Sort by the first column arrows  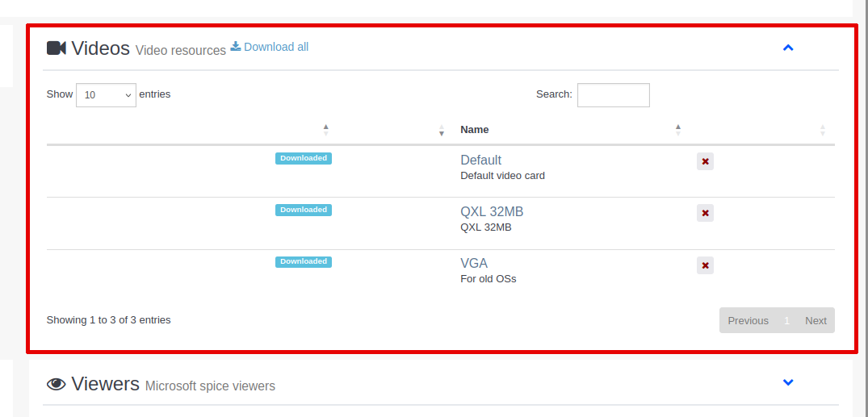[x=325, y=129]
